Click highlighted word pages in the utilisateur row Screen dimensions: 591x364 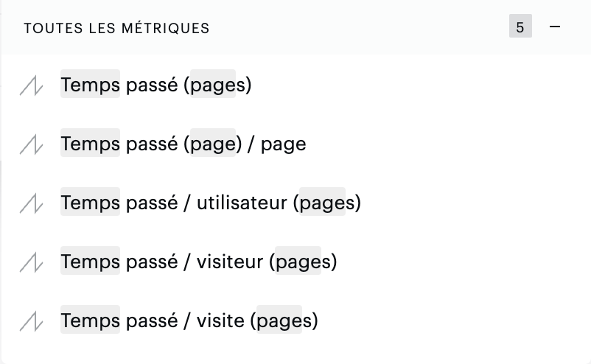tap(322, 203)
